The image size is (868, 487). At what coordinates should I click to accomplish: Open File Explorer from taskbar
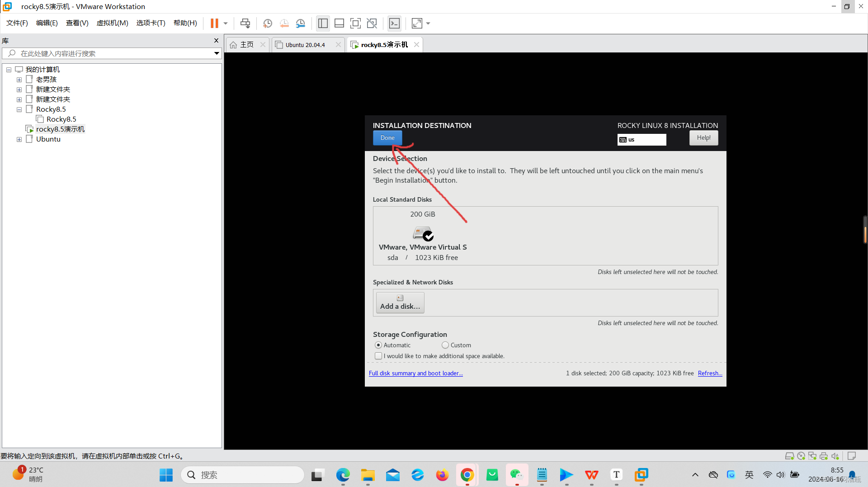pyautogui.click(x=368, y=475)
